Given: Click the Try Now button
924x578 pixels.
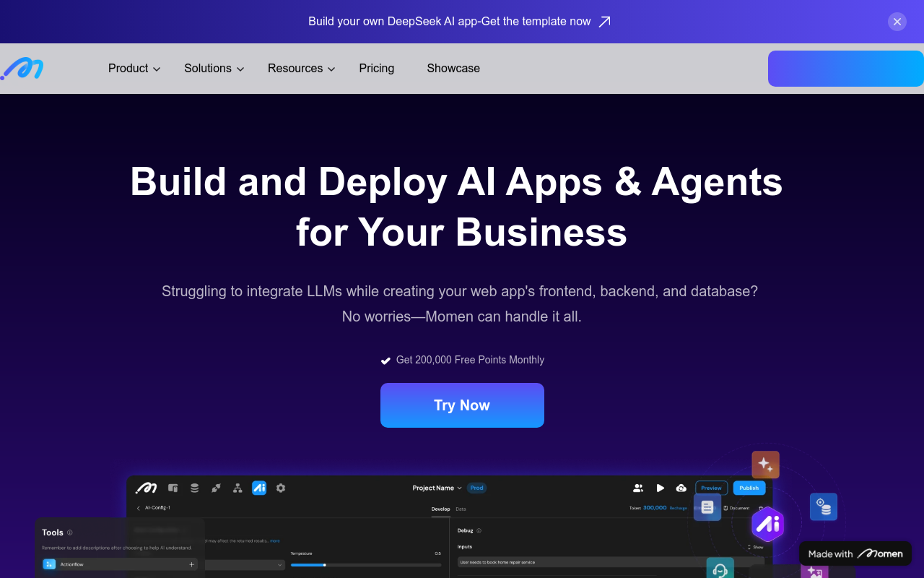Looking at the screenshot, I should [x=462, y=405].
